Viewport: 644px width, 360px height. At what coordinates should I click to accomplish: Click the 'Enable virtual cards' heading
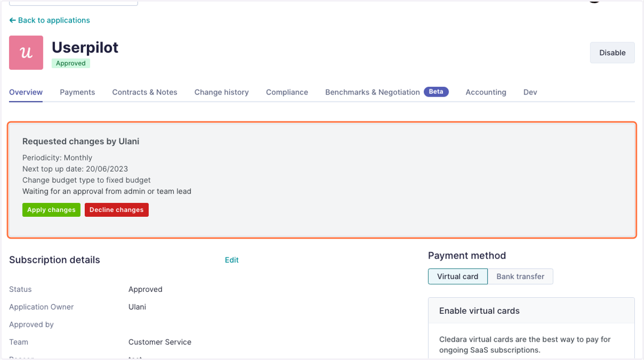pyautogui.click(x=479, y=311)
